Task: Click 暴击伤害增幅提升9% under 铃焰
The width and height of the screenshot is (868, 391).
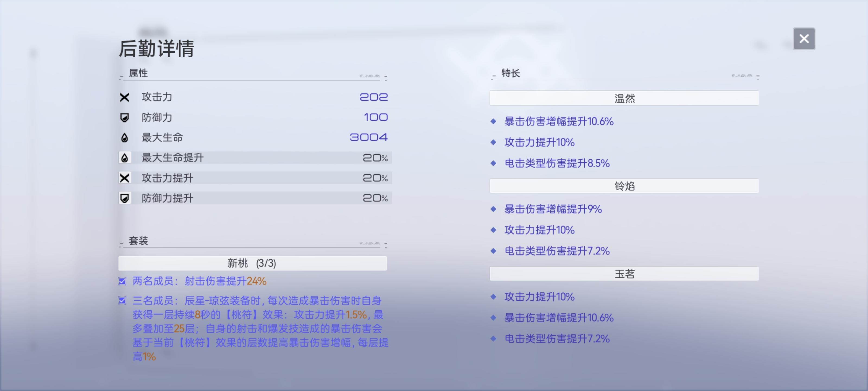Action: point(553,209)
